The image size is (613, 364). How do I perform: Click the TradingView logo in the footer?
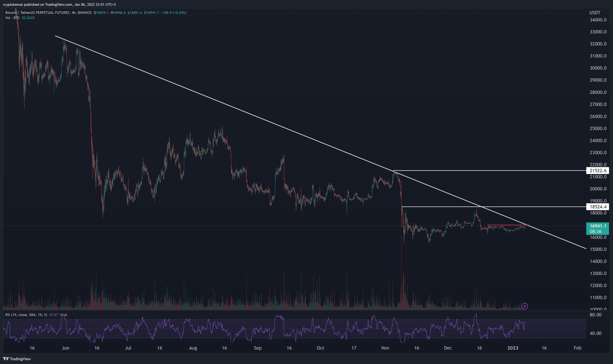pyautogui.click(x=17, y=359)
